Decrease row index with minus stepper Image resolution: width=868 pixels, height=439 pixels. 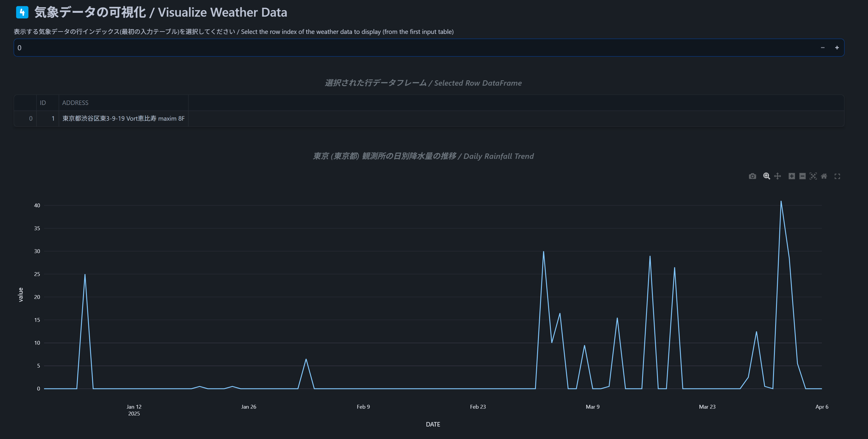[822, 48]
